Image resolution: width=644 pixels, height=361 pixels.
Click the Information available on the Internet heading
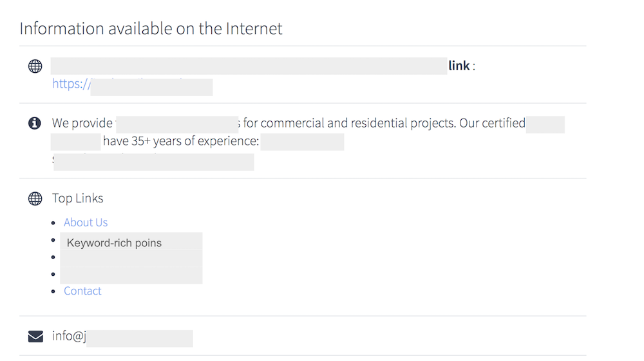151,29
